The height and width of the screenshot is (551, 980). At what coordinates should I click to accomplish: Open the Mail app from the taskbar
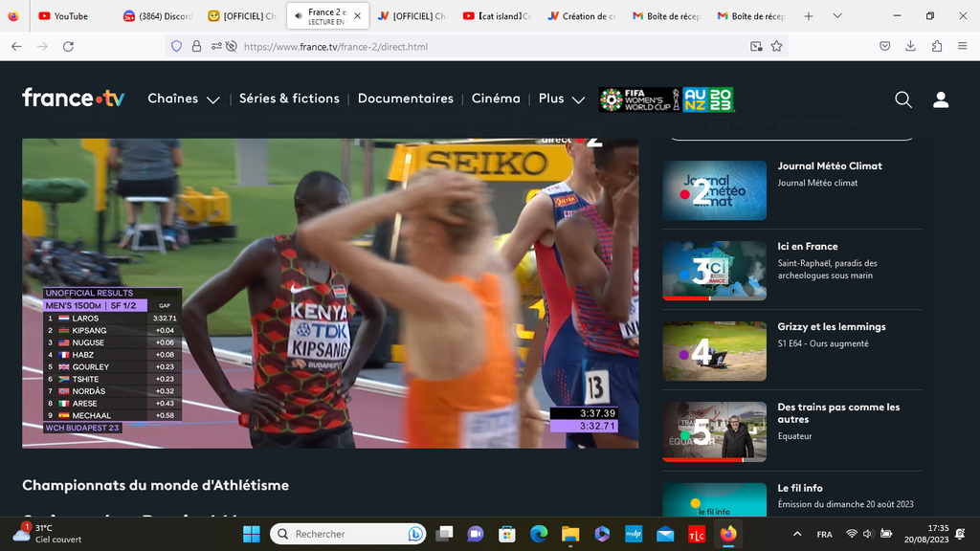[665, 534]
